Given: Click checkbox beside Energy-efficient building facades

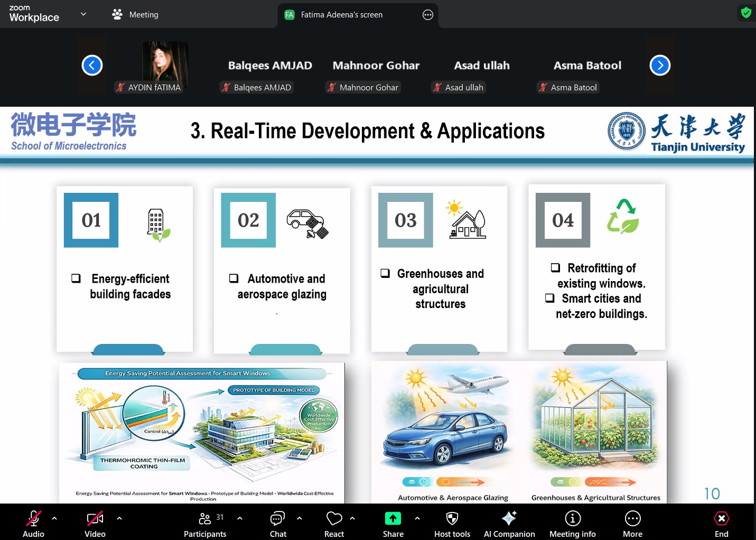Looking at the screenshot, I should click(x=76, y=278).
